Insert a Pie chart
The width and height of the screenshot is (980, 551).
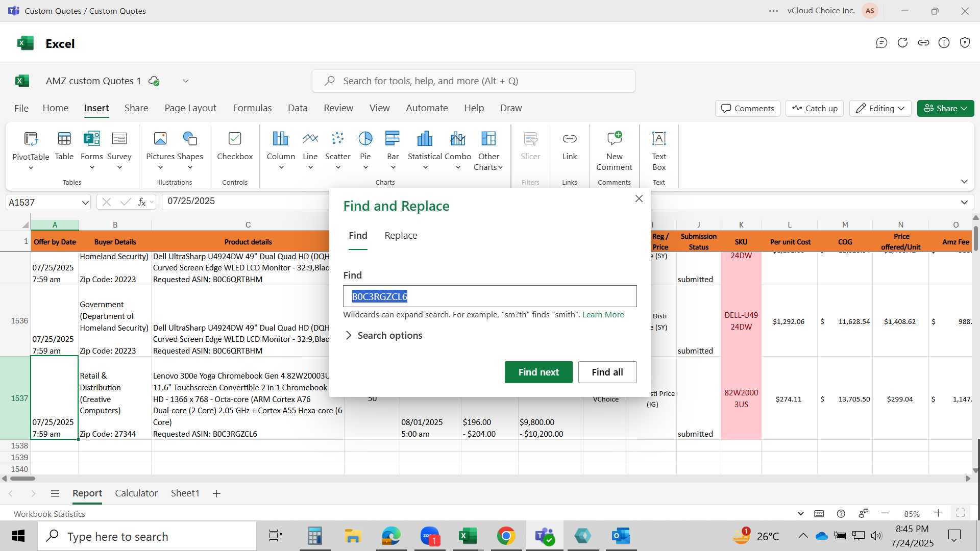coord(365,151)
